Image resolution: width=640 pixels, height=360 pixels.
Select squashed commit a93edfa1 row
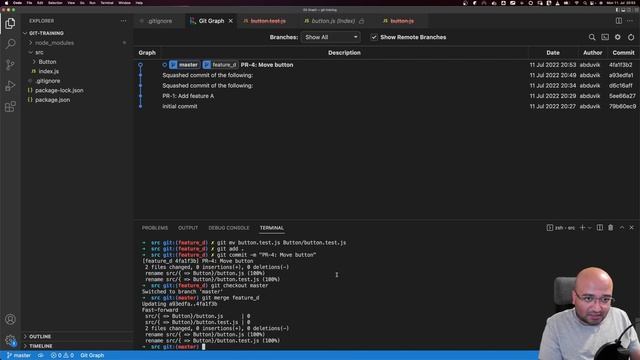click(387, 75)
